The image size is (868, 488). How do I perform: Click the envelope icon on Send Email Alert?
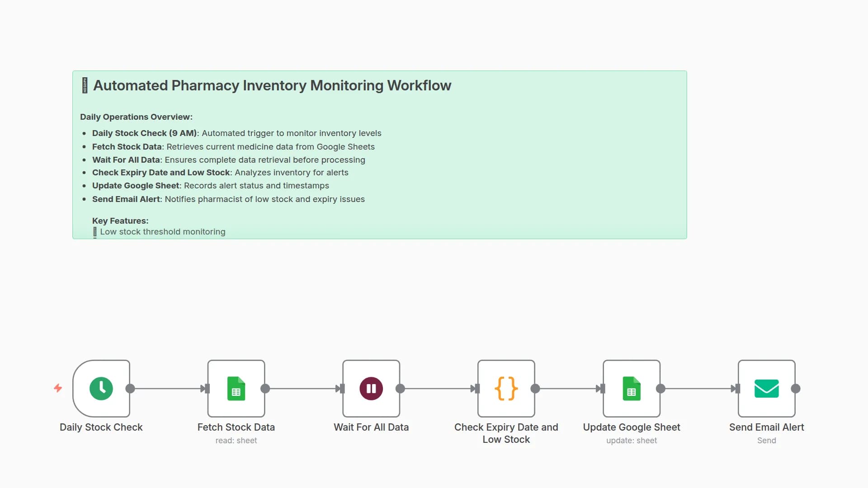tap(766, 388)
